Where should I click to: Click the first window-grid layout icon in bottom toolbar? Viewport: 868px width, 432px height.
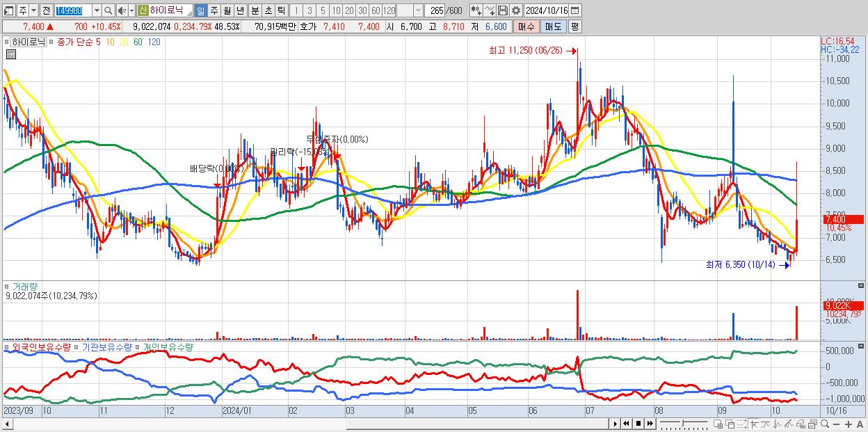[718, 424]
